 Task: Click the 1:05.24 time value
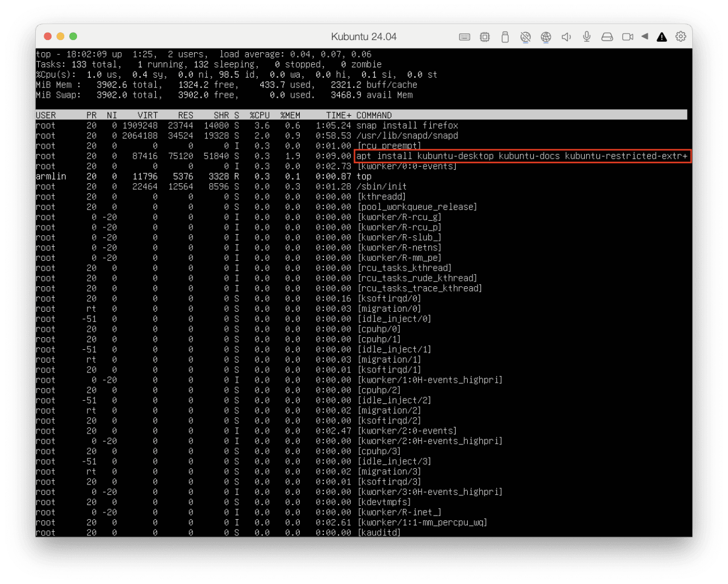[x=334, y=126]
